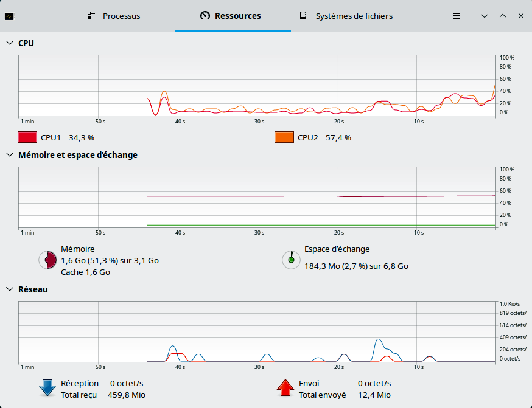Click the swap space pie icon

point(291,260)
